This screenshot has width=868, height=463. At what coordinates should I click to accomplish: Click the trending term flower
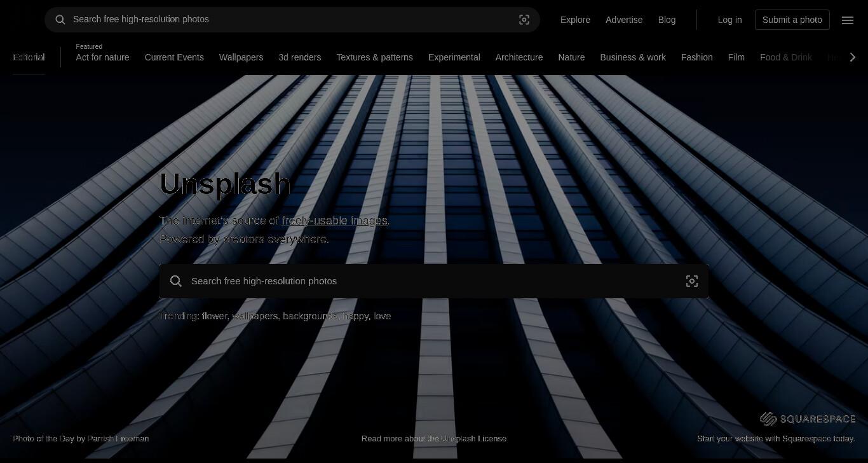coord(214,316)
